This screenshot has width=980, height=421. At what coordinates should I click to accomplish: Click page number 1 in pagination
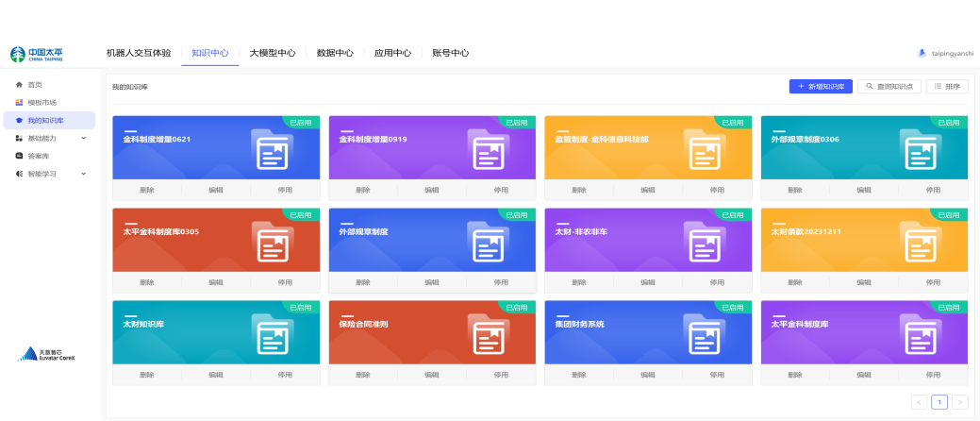click(x=939, y=402)
